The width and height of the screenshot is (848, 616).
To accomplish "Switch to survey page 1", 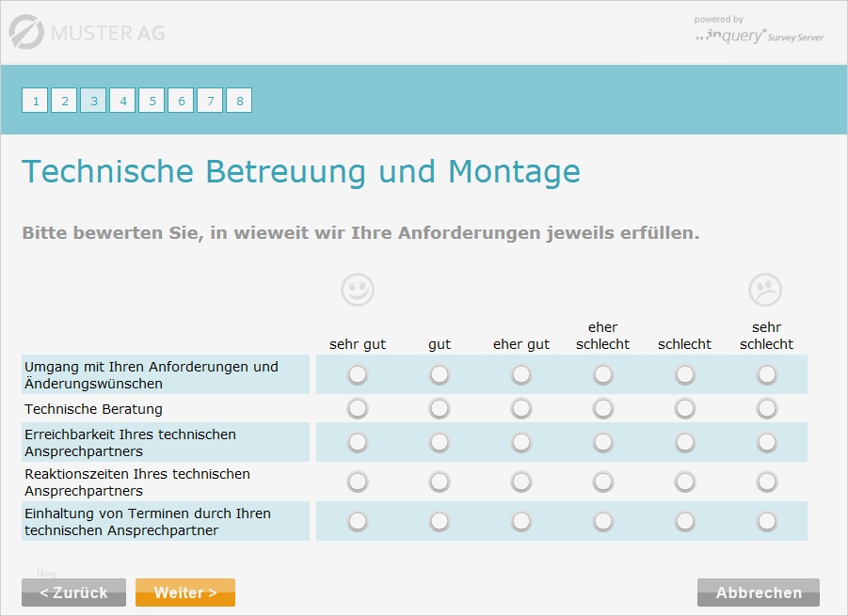I will (35, 100).
